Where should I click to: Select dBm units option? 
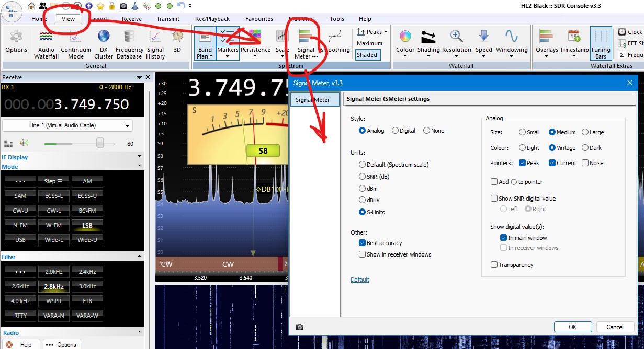[362, 188]
